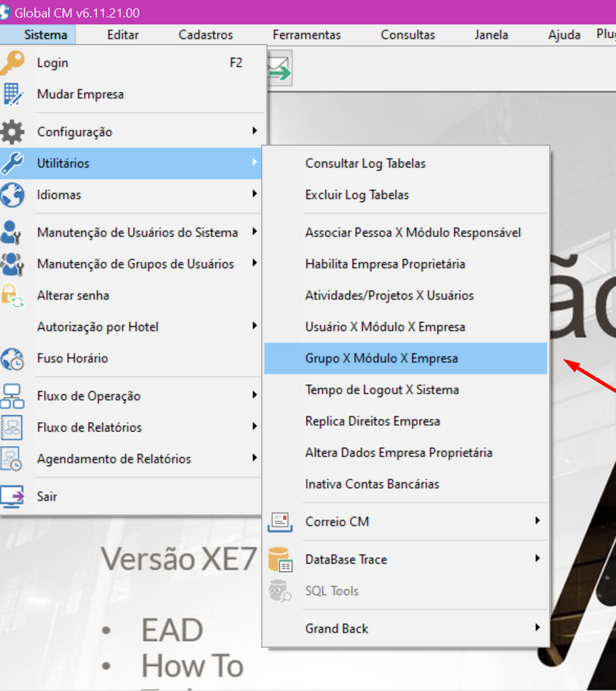
Task: Click the Fuso Horário globe clock icon
Action: 13,358
